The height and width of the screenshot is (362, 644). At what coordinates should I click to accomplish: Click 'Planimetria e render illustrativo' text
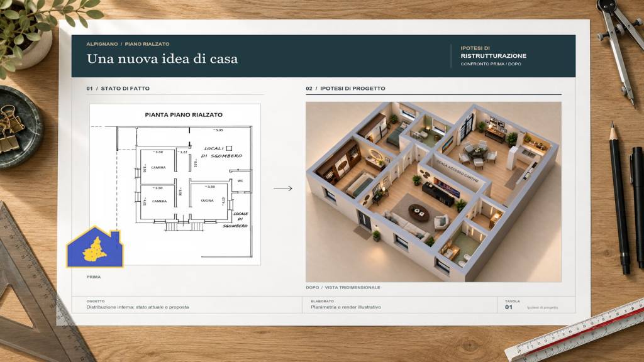pos(346,307)
